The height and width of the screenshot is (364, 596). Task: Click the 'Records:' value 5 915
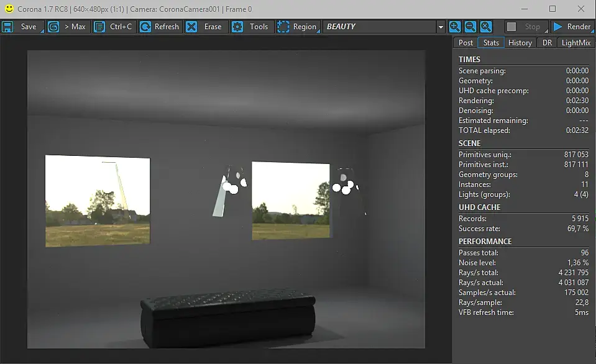580,219
